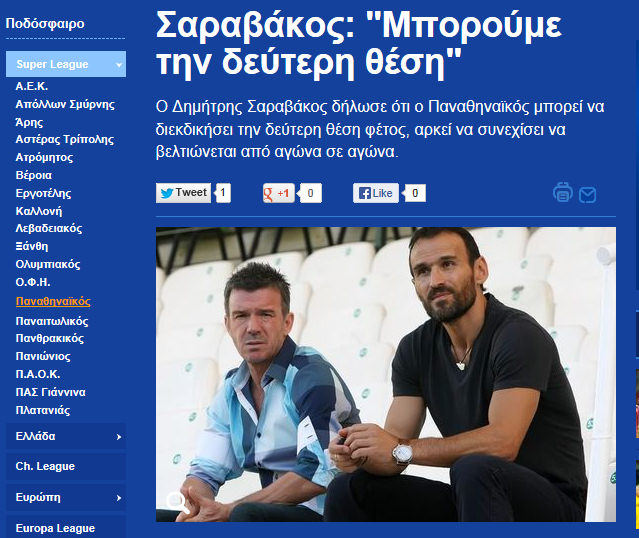This screenshot has width=639, height=538.
Task: Share via the Tweet button
Action: pos(183,193)
